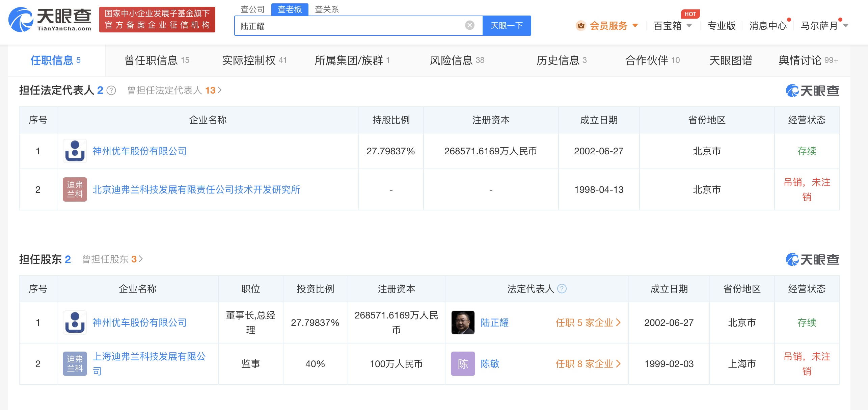Expand the 会员服务 dropdown
The height and width of the screenshot is (410, 868).
pyautogui.click(x=635, y=26)
